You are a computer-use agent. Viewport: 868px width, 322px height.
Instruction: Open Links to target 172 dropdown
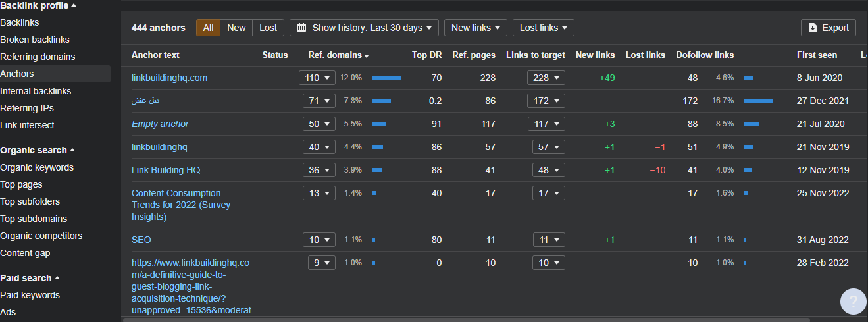(546, 101)
